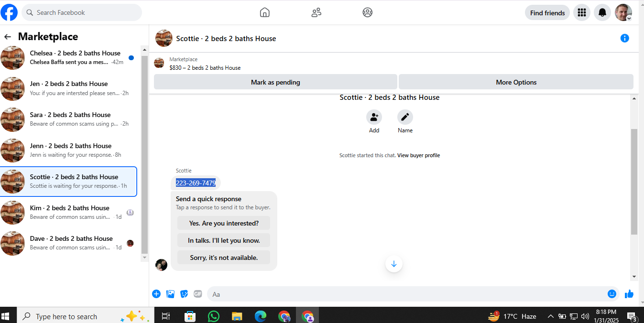Viewport: 644px width, 323px height.
Task: Send 'In talks. I'll let you know.' response
Action: 224,240
